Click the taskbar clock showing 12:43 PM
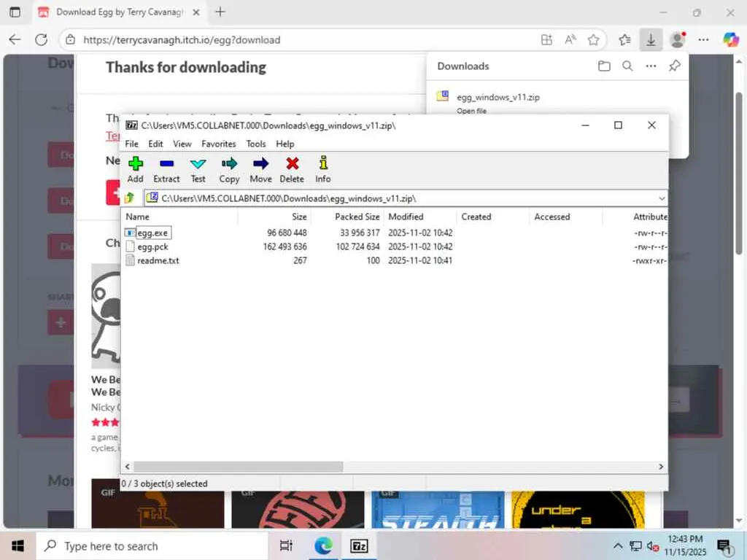The height and width of the screenshot is (560, 747). point(685,545)
